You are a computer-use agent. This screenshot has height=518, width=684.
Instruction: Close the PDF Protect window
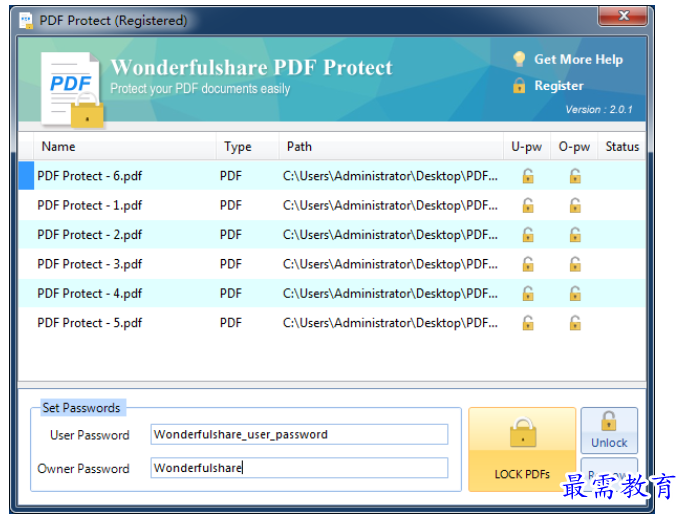623,16
